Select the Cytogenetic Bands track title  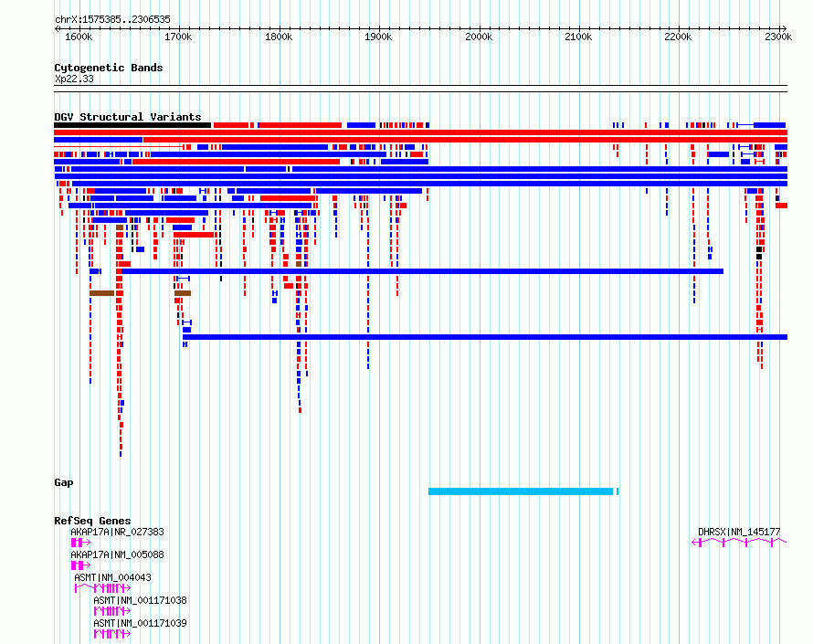point(109,68)
